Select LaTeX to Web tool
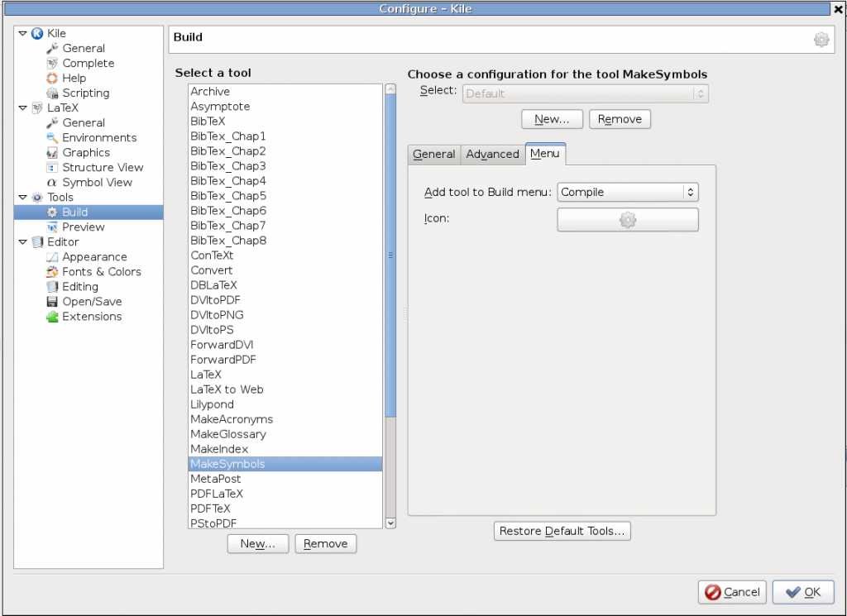Viewport: 847px width, 616px height. coord(285,389)
